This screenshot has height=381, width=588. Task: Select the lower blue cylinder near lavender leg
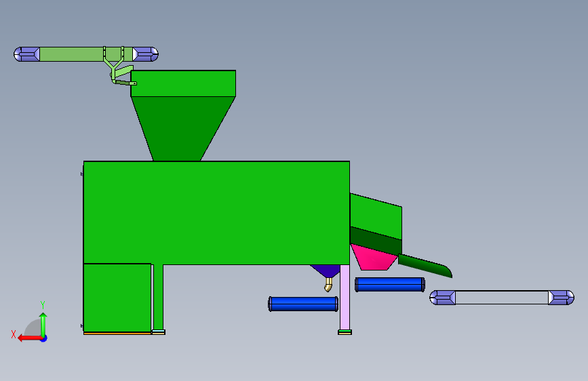tap(303, 304)
